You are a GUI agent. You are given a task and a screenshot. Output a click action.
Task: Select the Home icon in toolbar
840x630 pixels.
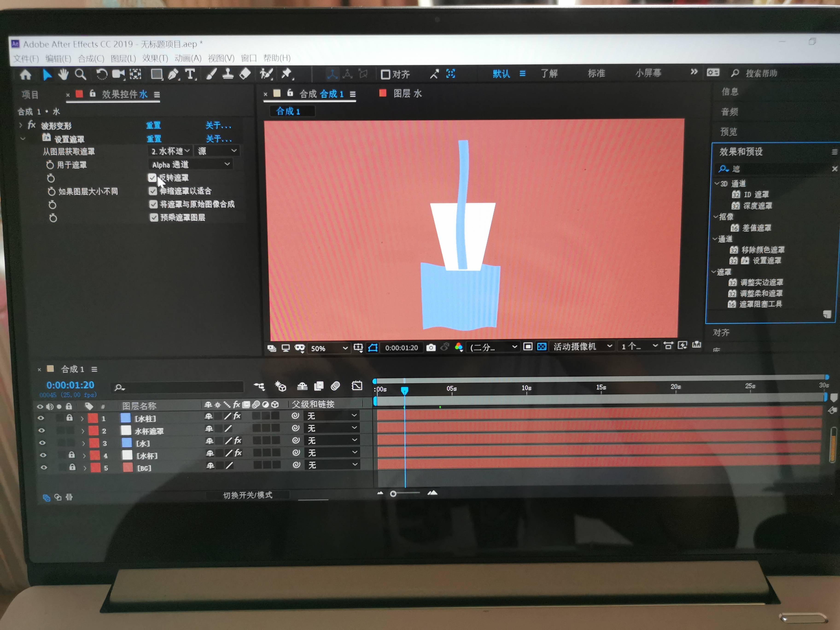(25, 74)
